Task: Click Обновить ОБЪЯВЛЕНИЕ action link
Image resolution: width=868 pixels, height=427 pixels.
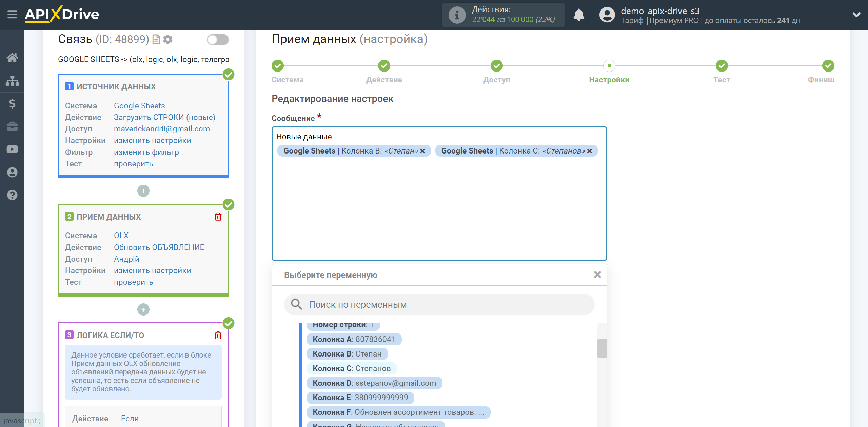Action: pos(159,247)
